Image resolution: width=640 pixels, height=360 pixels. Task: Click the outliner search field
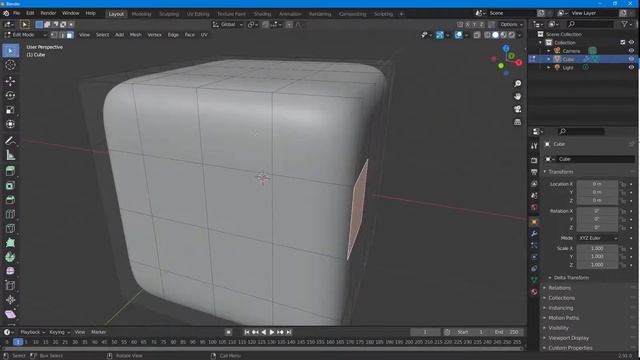[590, 24]
